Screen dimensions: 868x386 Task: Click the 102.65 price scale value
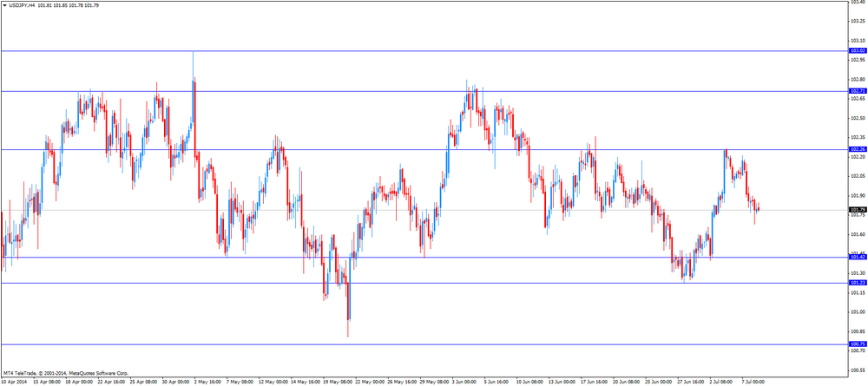(x=858, y=98)
